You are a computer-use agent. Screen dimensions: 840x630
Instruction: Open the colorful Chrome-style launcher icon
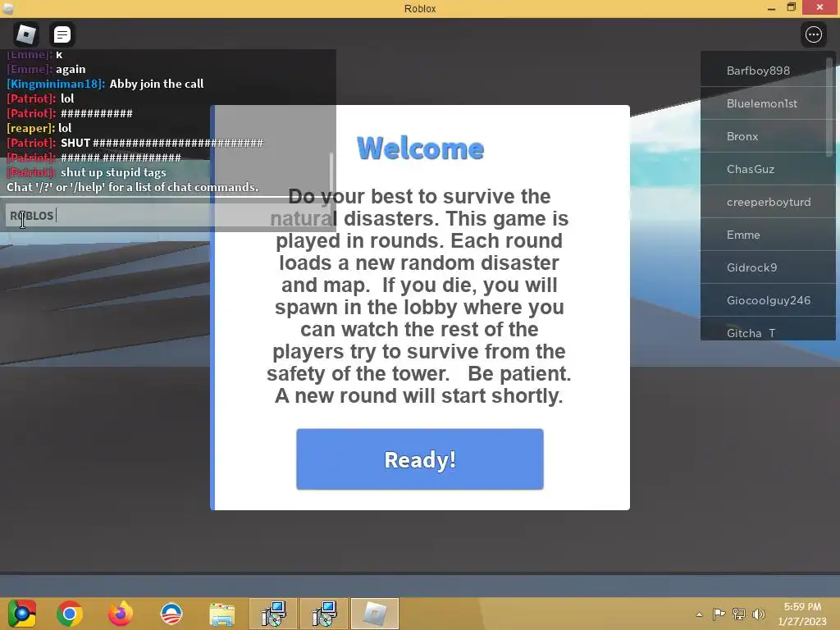point(22,614)
